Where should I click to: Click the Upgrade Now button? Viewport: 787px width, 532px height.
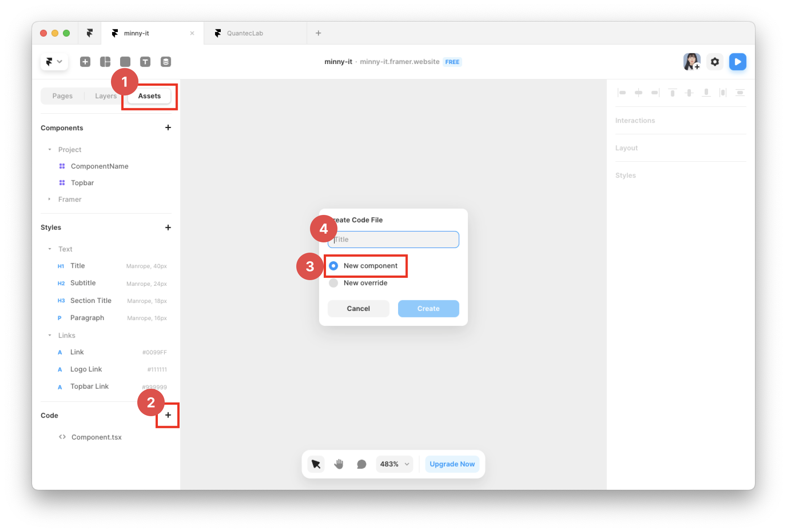452,464
